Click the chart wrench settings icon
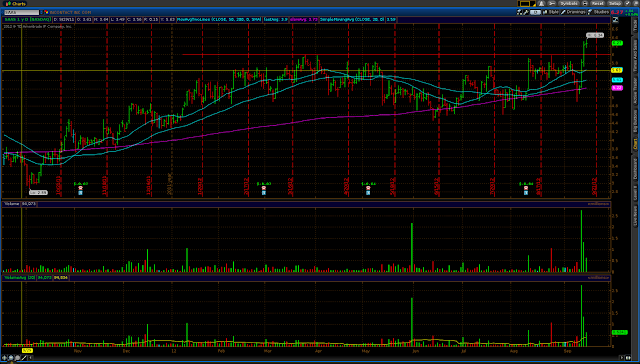640x364 pixels. pyautogui.click(x=527, y=12)
